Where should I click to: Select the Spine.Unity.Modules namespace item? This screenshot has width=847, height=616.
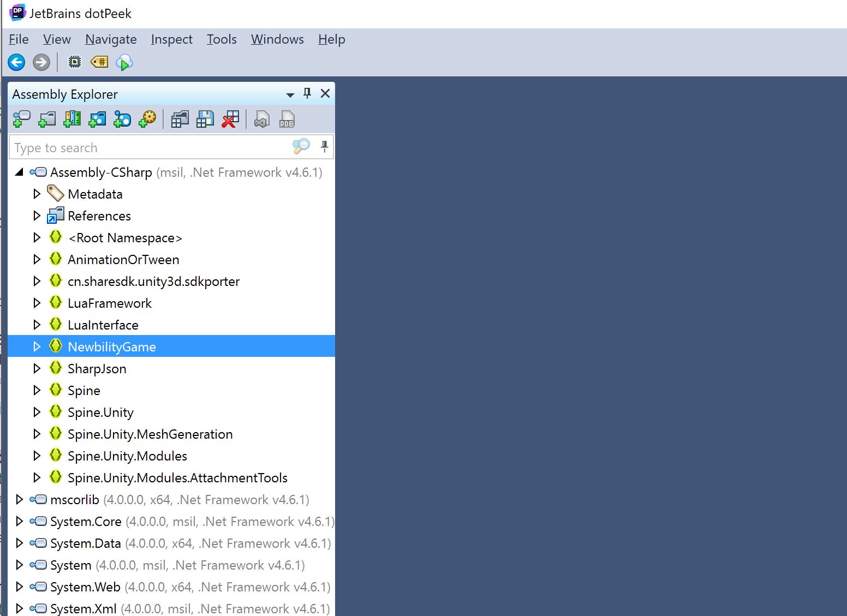coord(127,456)
